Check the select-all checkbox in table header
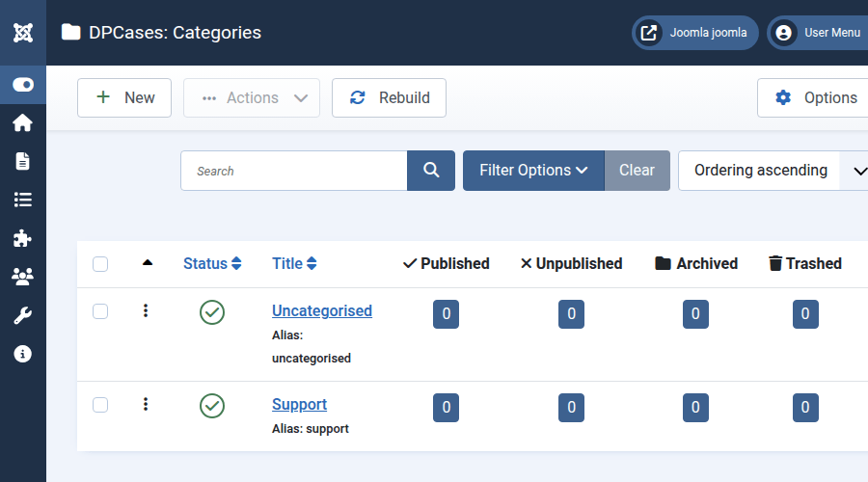The image size is (868, 482). coord(100,264)
